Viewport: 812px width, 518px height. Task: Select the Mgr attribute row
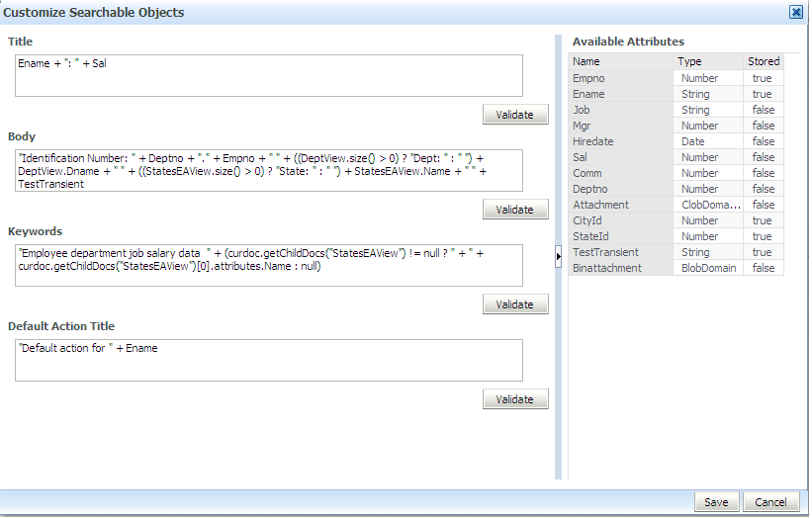[676, 126]
